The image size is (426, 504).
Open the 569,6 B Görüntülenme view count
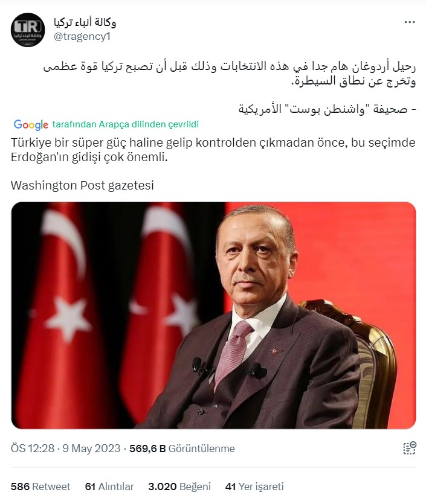(x=182, y=448)
